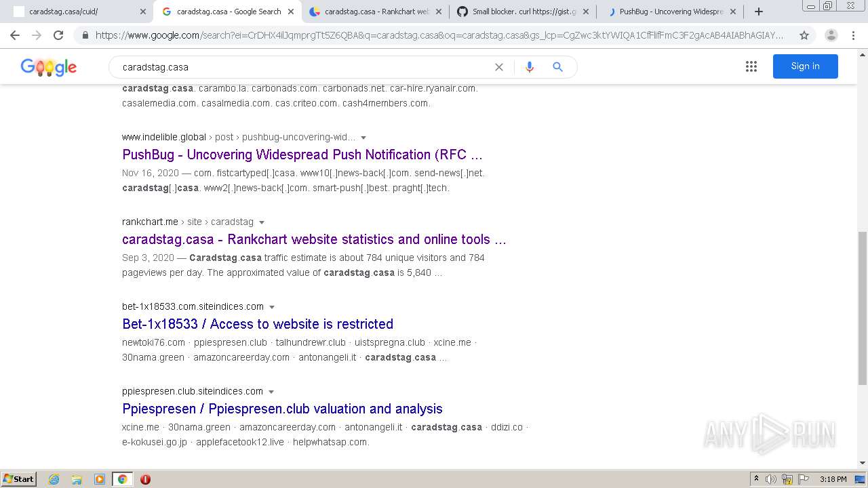Close the Google Search tab
The image size is (868, 488).
tap(291, 12)
